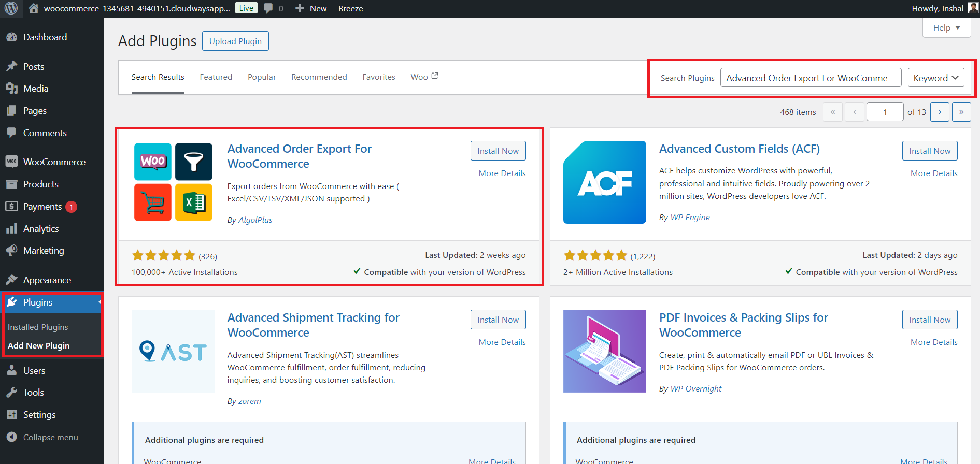Expand the Help dropdown panel

pyautogui.click(x=947, y=28)
